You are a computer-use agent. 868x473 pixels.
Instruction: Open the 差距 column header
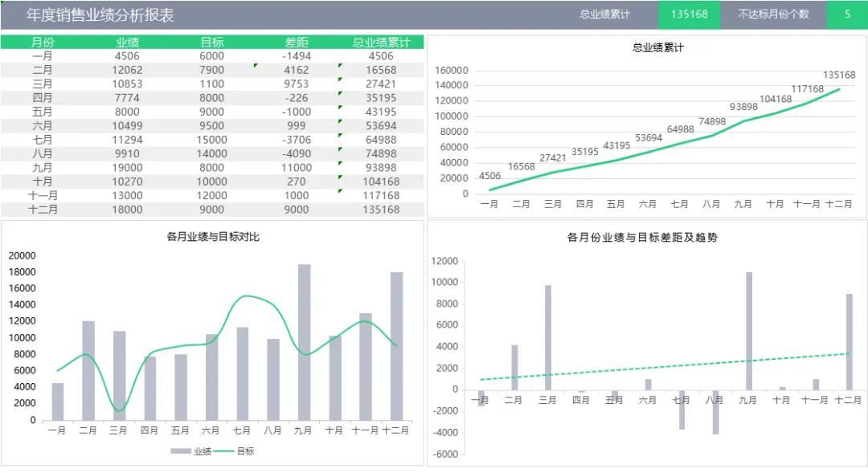pos(297,42)
